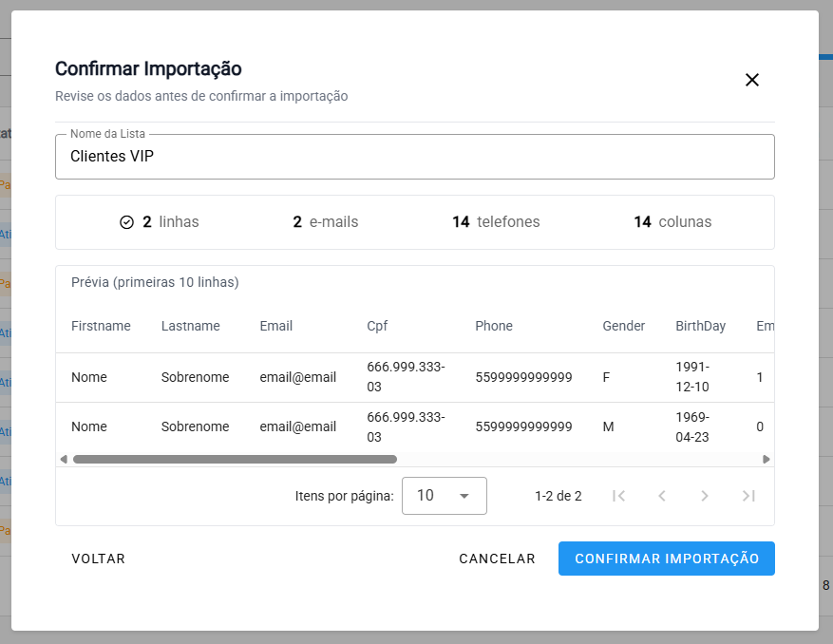Select the Firstname column header
Image resolution: width=833 pixels, height=644 pixels.
tap(101, 326)
